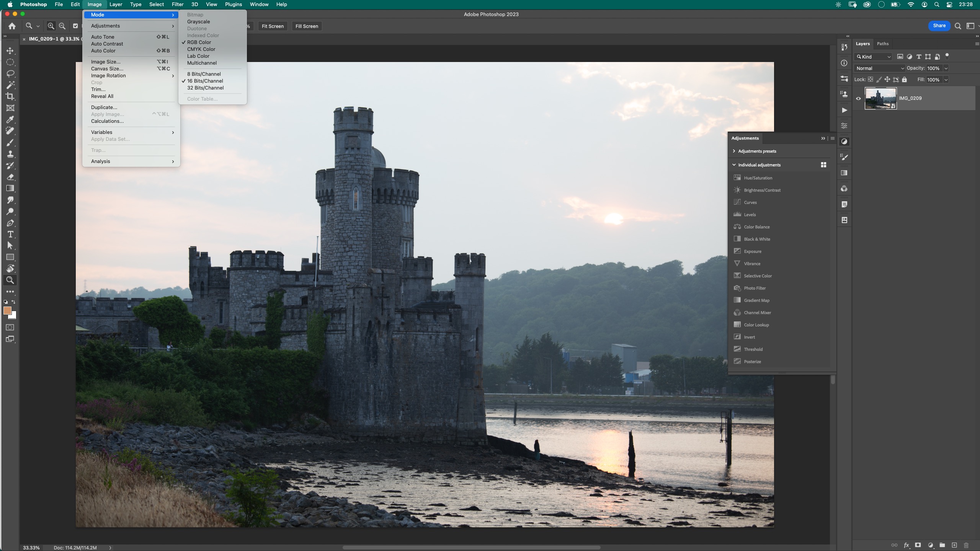The image size is (980, 551).
Task: Toggle lock all on the layer
Action: click(x=905, y=80)
